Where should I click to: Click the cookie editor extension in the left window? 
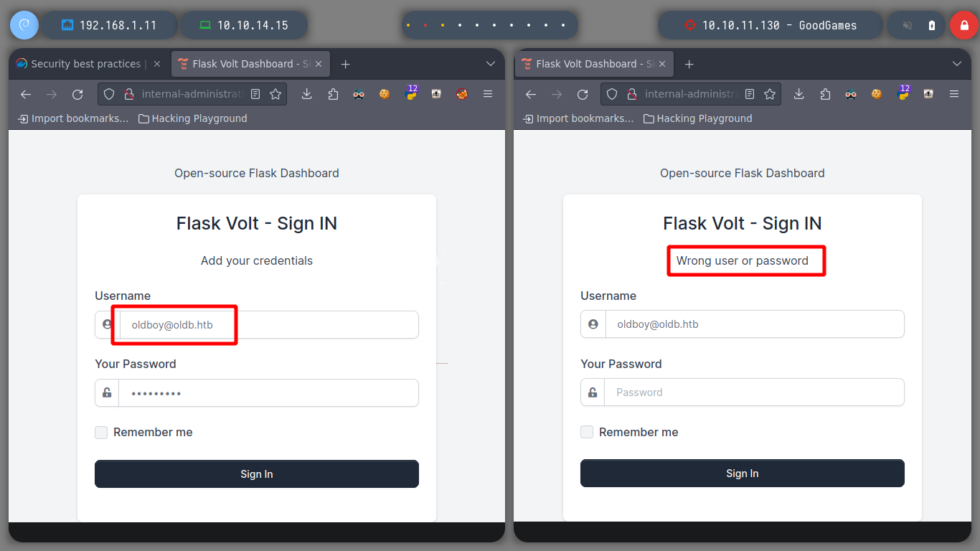click(x=385, y=94)
